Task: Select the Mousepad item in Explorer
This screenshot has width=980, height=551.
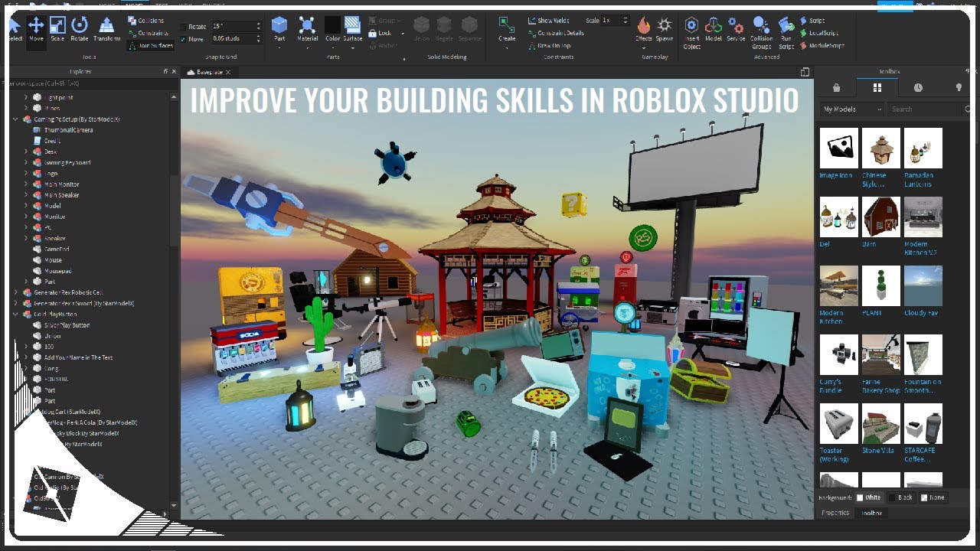Action: (59, 271)
